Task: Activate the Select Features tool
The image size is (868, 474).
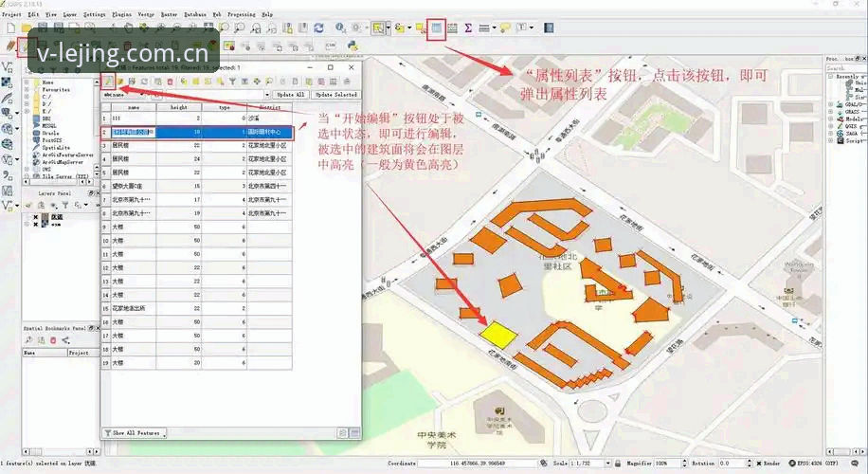Action: 379,27
